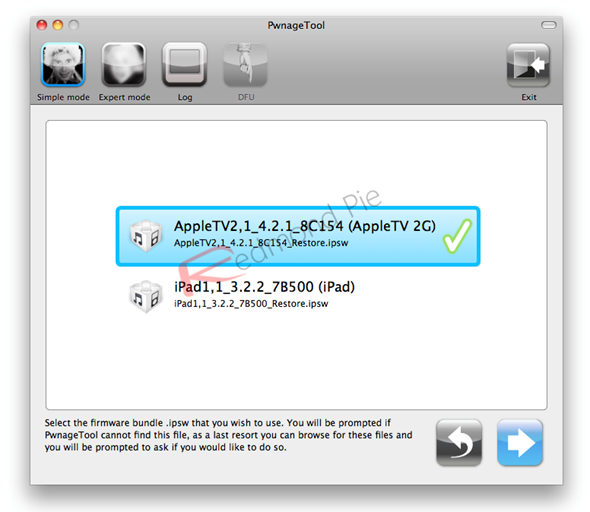590x512 pixels.
Task: Proceed with the blue next arrow button
Action: coord(520,443)
